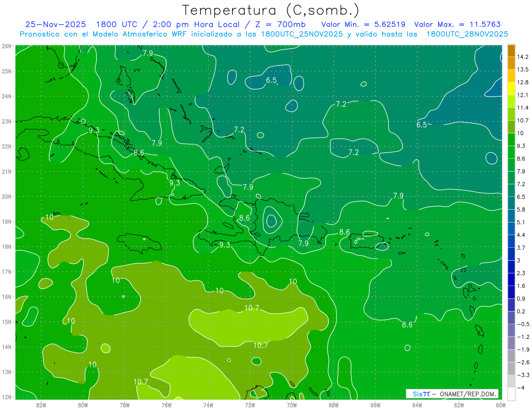Screen dimensions: 532x411
Task: Pick the bright yellow legend color swatch
Action: [511, 89]
